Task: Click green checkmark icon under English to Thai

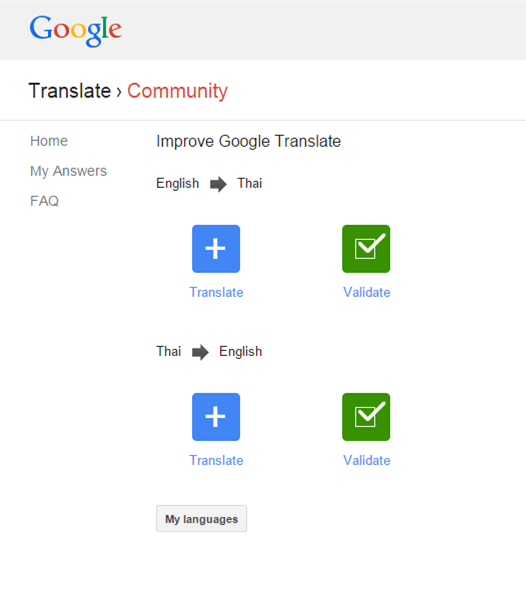Action: 366,249
